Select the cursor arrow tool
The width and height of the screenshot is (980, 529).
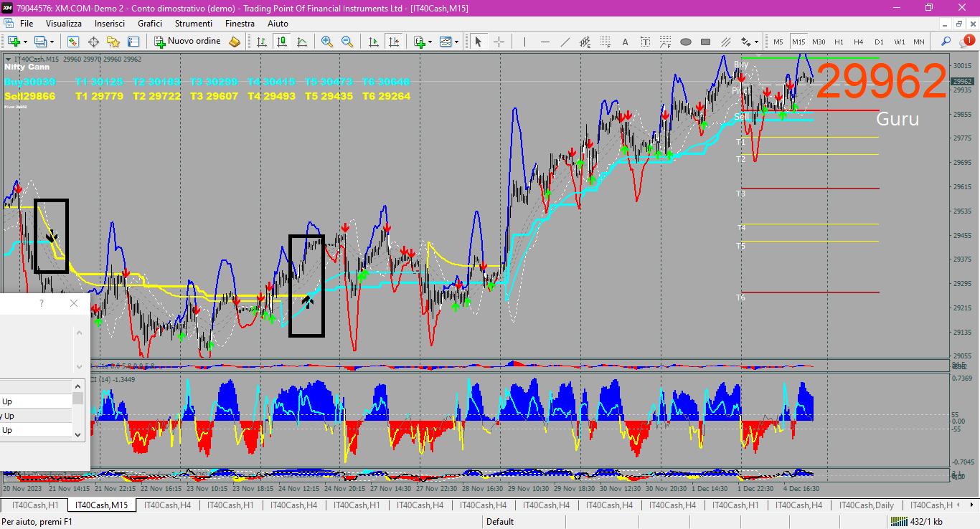[479, 42]
